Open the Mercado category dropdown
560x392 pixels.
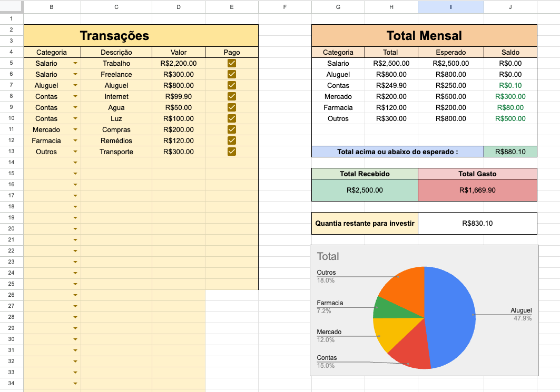point(75,129)
